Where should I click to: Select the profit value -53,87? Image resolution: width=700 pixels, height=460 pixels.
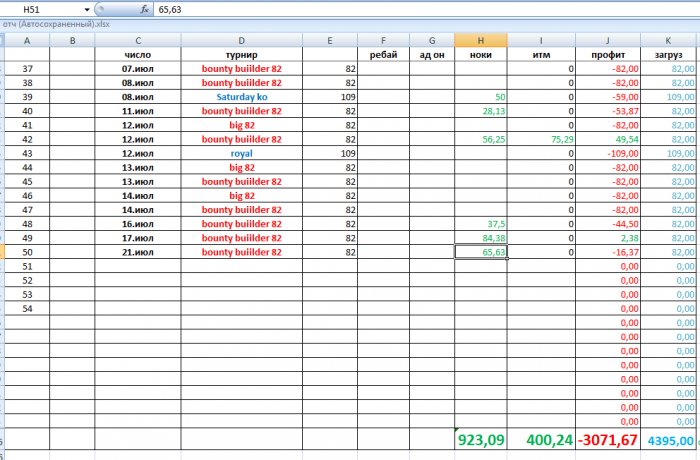coord(608,111)
